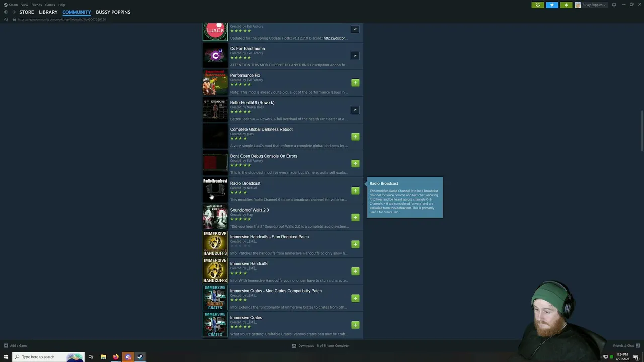Open BetterHealthUI (Rework) title link
644x362 pixels.
(252, 103)
